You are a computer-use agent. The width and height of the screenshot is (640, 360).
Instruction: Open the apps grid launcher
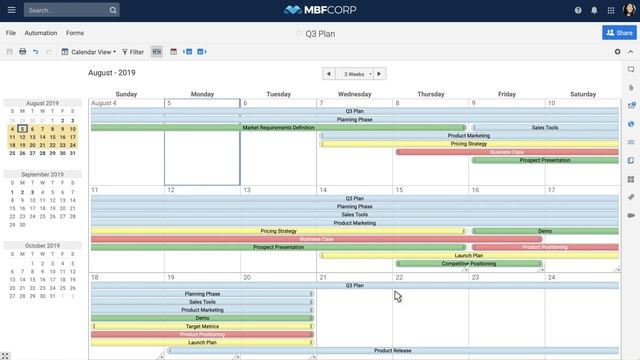(611, 11)
